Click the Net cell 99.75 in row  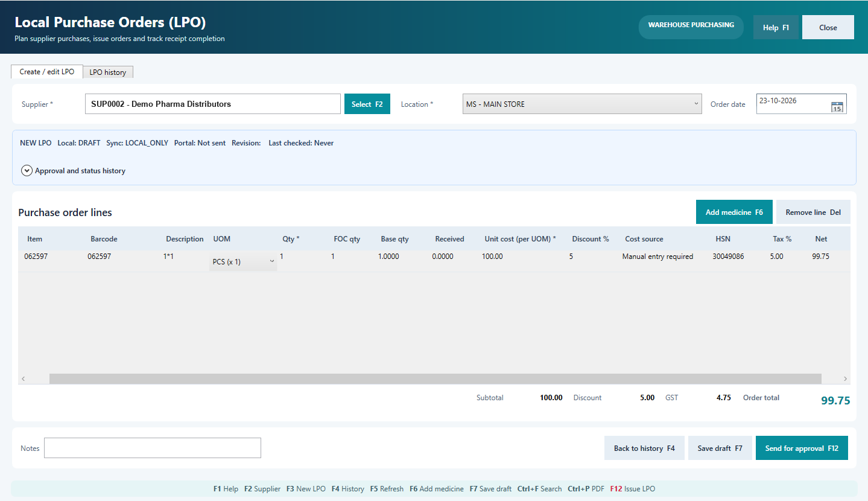(x=820, y=257)
